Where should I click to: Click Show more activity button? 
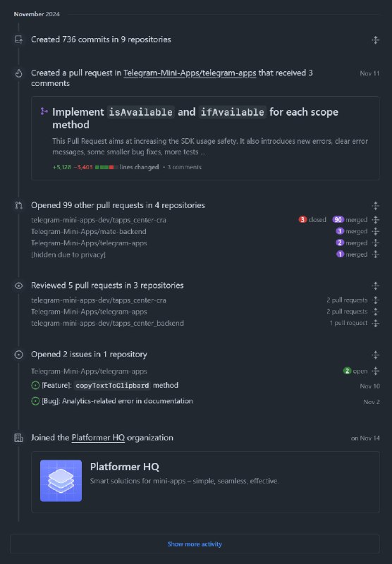tap(195, 544)
